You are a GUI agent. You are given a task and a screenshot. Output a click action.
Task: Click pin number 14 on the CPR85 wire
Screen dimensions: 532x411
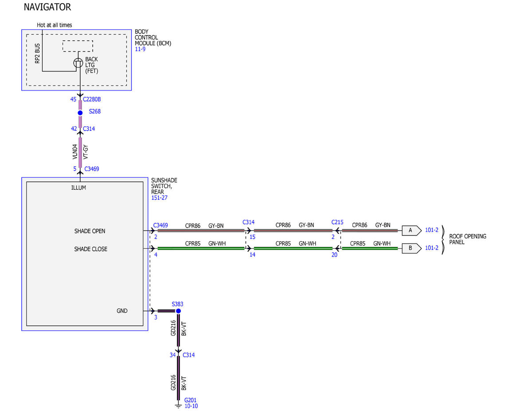[252, 255]
